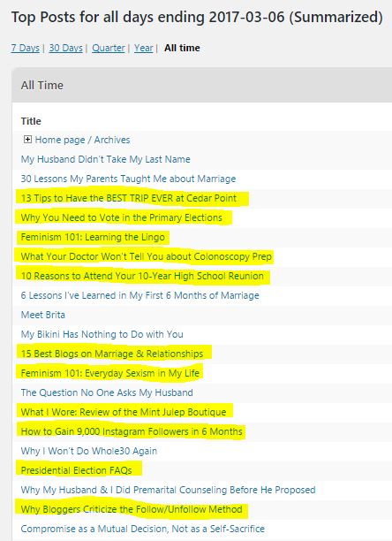Switch to the 30 Days view

pyautogui.click(x=66, y=48)
